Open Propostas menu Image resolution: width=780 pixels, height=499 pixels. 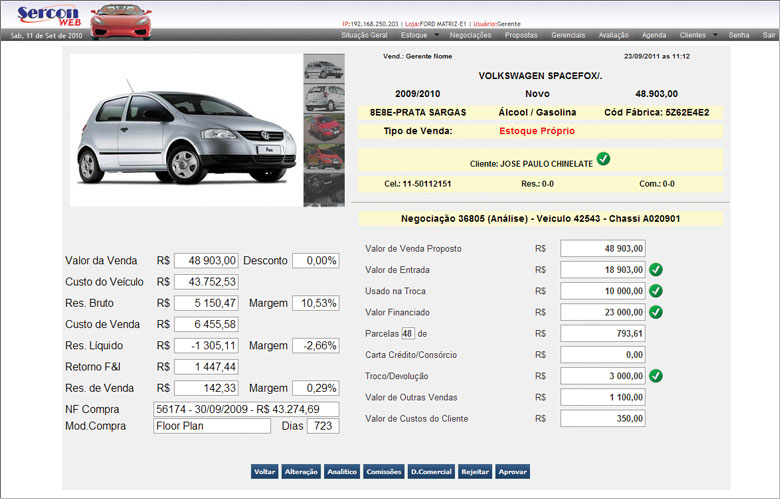521,35
